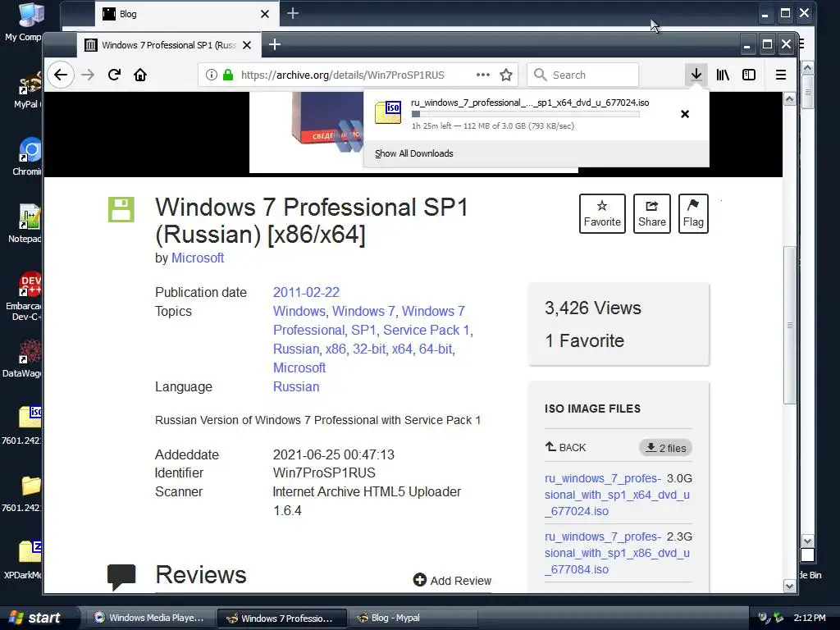Click the 7601.242 folder desktop icon
Viewport: 840px width, 630px height.
click(24, 493)
